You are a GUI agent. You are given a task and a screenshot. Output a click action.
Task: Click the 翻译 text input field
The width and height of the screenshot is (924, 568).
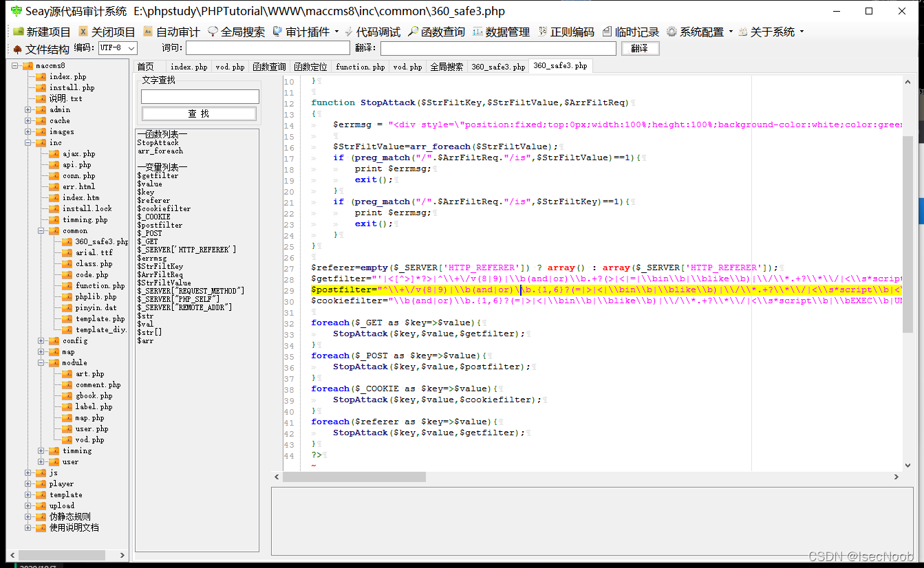(x=498, y=48)
